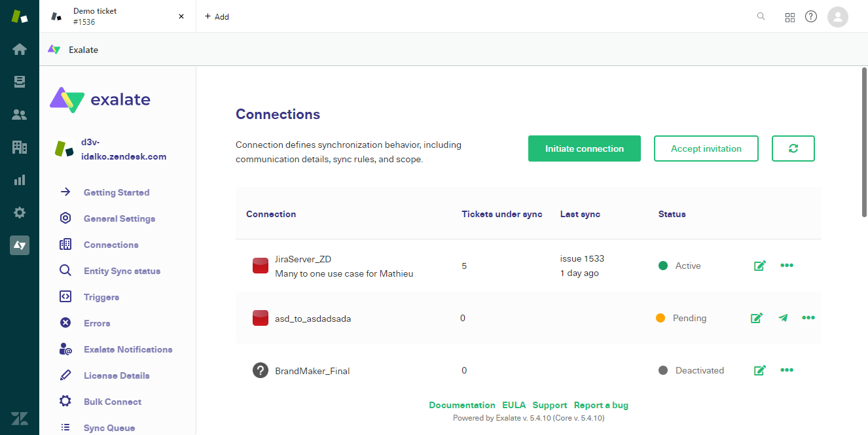This screenshot has width=868, height=435.
Task: Send invitation for asd_to_asdadsada connection
Action: (784, 318)
